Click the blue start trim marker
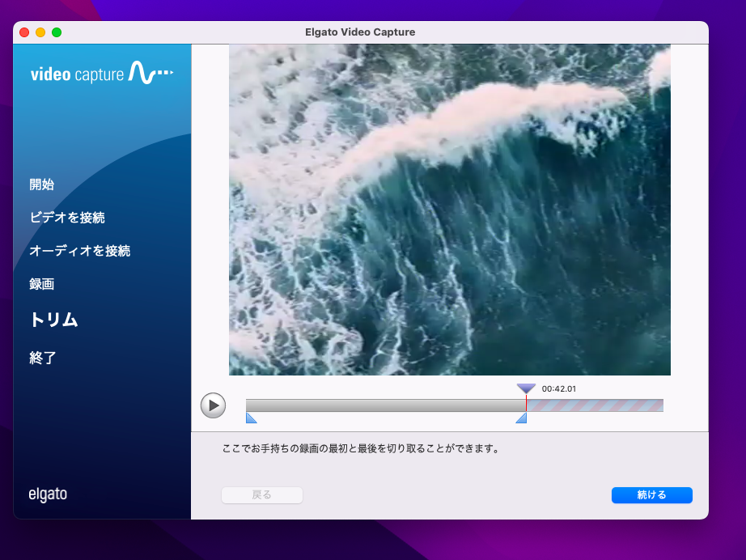746x560 pixels. [251, 418]
